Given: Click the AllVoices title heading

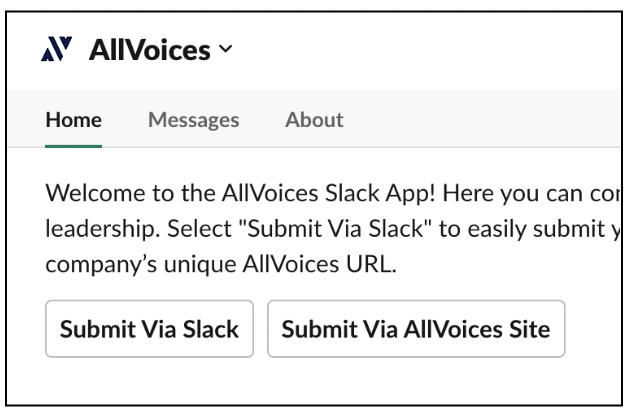Looking at the screenshot, I should [x=150, y=50].
